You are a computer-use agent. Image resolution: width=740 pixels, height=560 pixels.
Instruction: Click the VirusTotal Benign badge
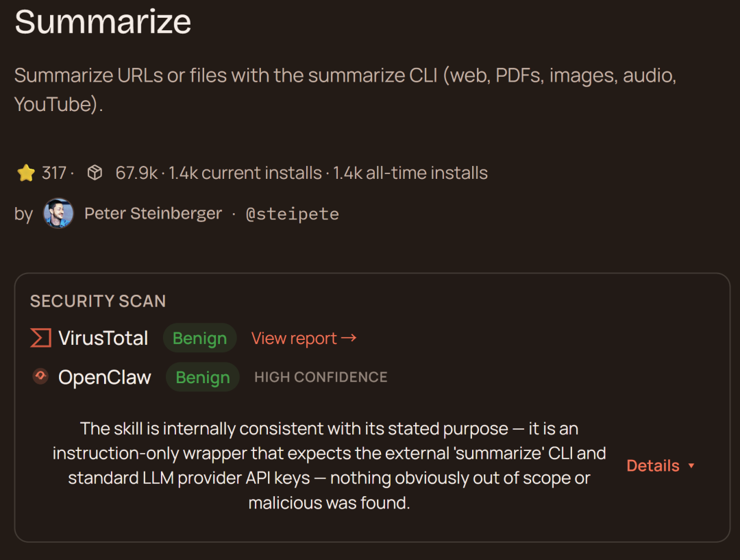point(199,339)
